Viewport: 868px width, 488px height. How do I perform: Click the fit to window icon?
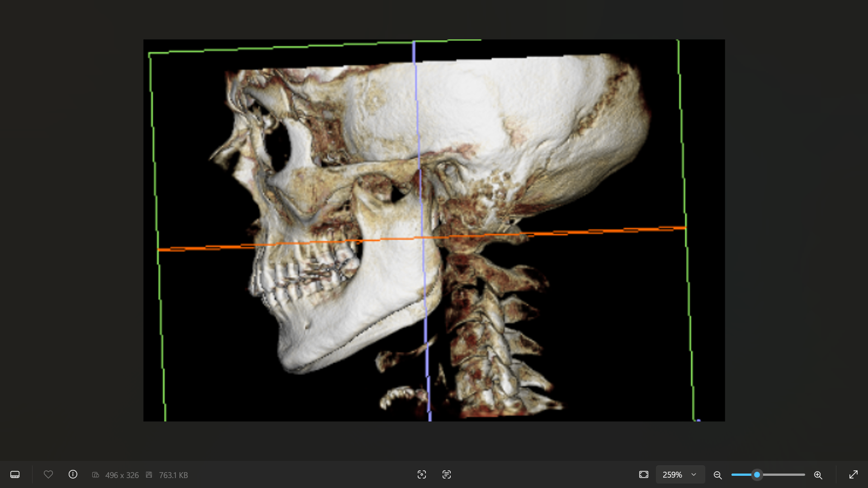point(644,474)
